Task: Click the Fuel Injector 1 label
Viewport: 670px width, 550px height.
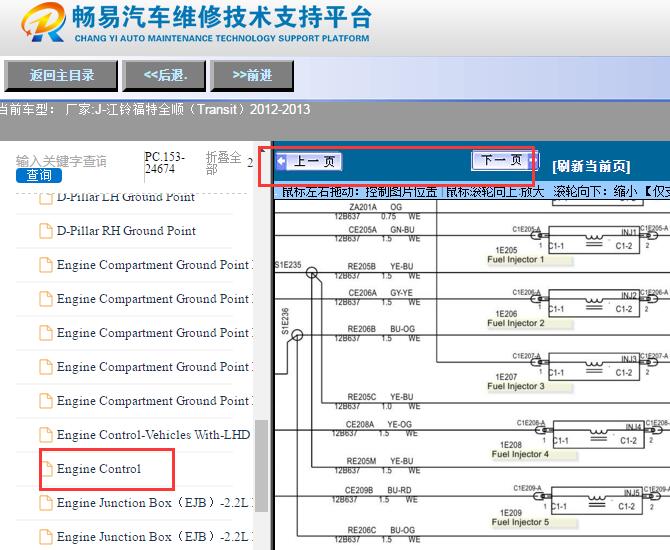Action: click(x=516, y=259)
